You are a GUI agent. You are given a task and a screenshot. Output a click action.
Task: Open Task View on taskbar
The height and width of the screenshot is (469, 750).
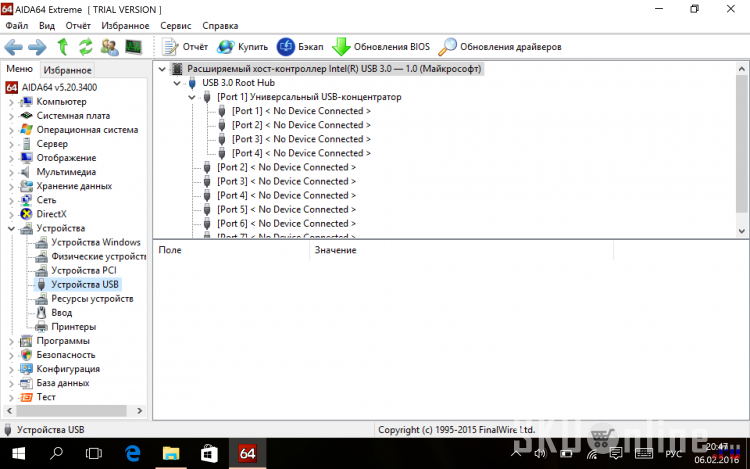click(x=94, y=453)
